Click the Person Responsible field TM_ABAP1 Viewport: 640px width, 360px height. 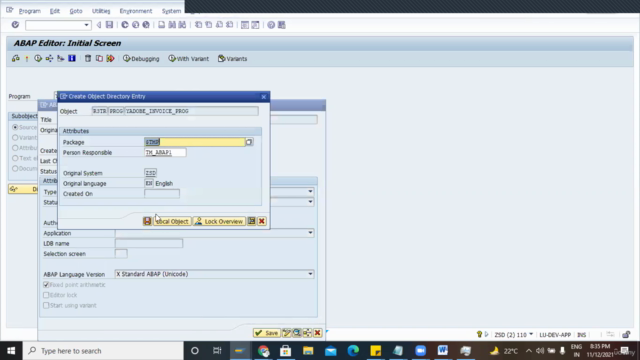point(165,152)
